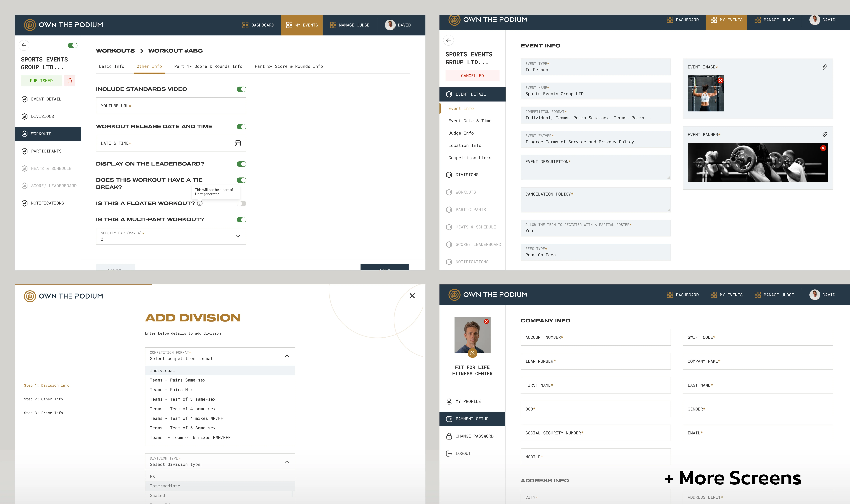The image size is (850, 504).
Task: Click IBAN Number input field
Action: [596, 361]
